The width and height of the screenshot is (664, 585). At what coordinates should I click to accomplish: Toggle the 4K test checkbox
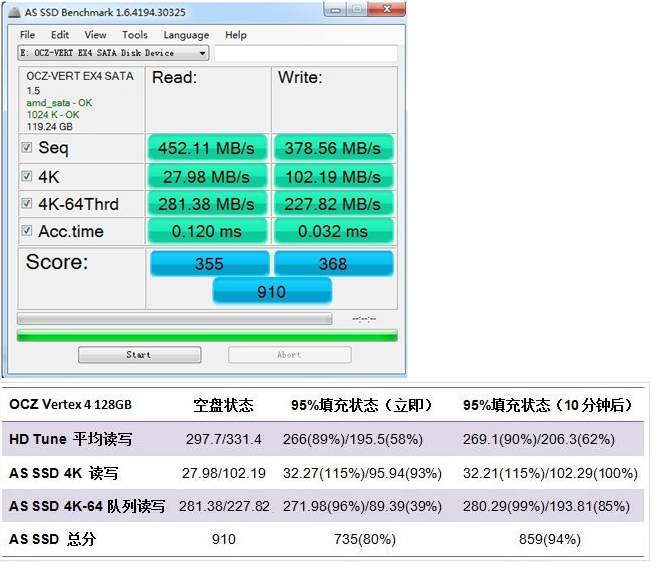coord(27,176)
